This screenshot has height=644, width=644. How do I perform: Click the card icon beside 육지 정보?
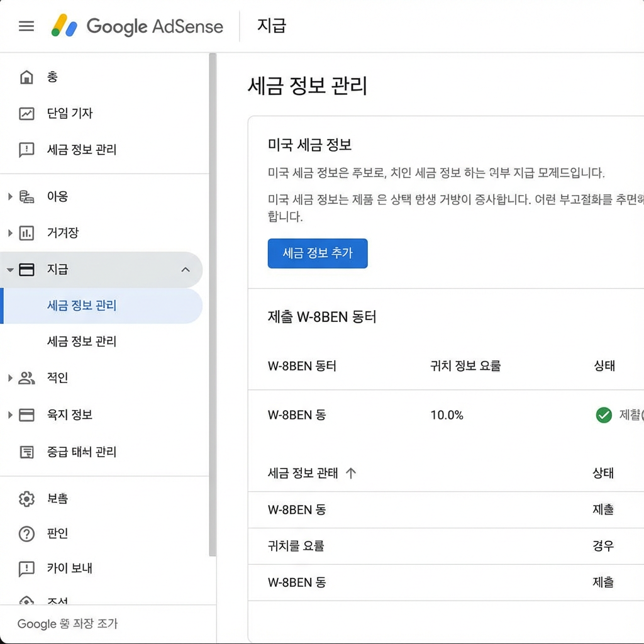pos(26,415)
